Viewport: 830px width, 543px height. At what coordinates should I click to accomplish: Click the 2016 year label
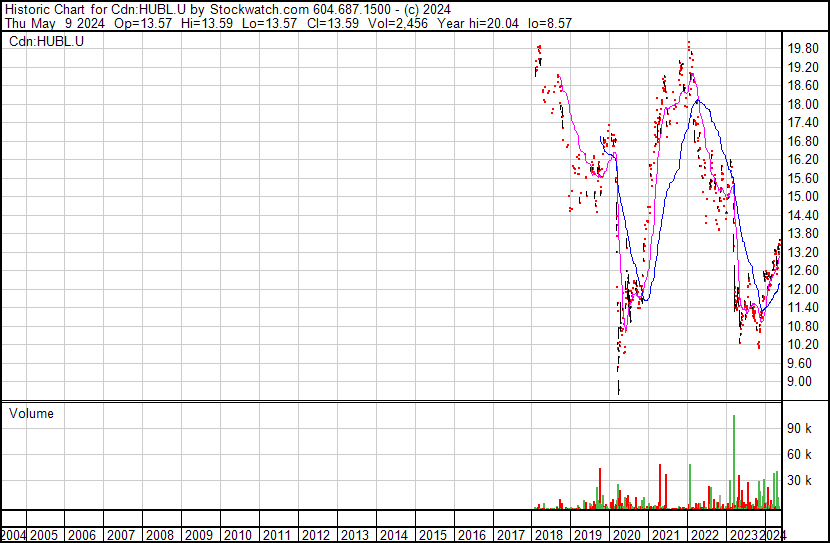tap(472, 535)
